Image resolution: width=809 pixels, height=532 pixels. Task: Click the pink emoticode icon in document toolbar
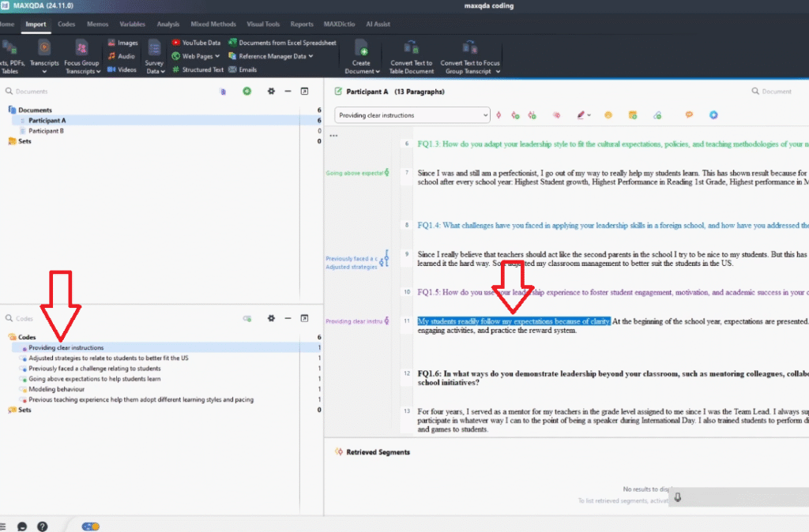coord(556,115)
